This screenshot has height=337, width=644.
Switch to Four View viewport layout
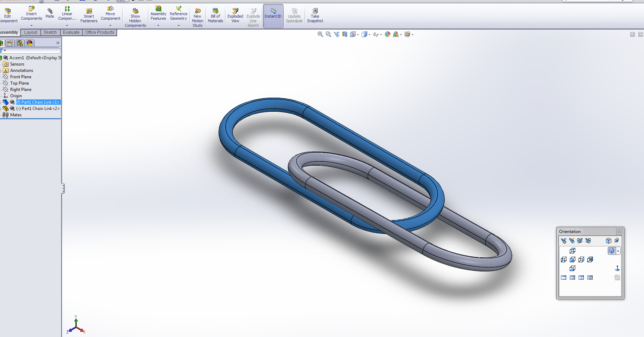point(590,277)
